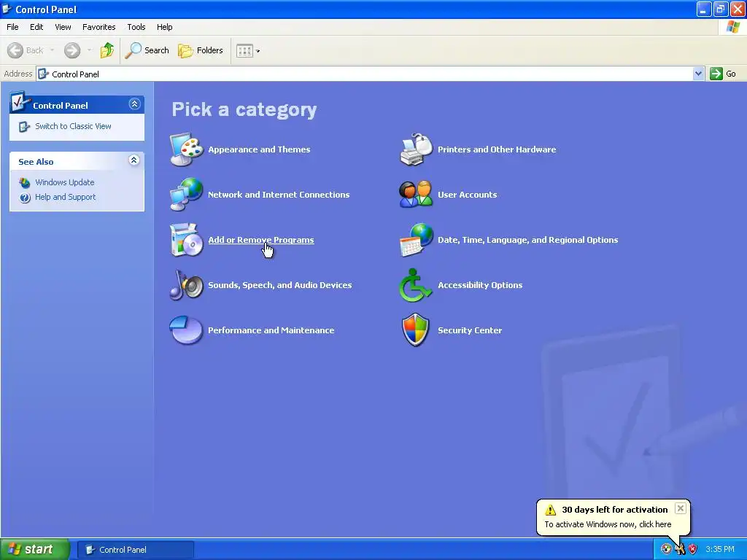Open the Favorites menu
Image resolution: width=747 pixels, height=560 pixels.
point(99,27)
